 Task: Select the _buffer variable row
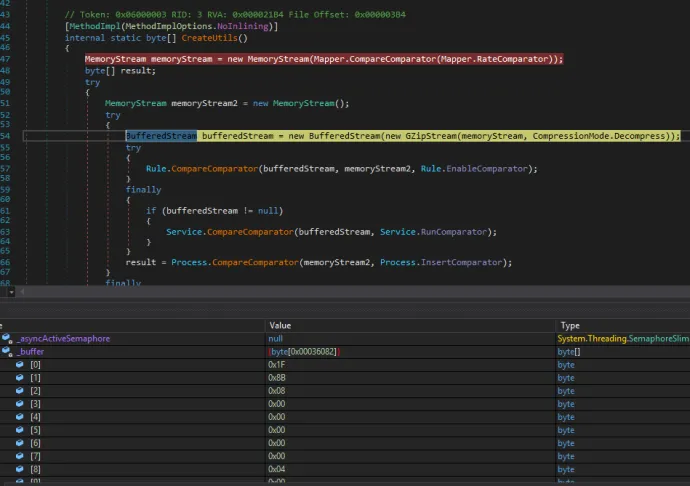(x=345, y=351)
